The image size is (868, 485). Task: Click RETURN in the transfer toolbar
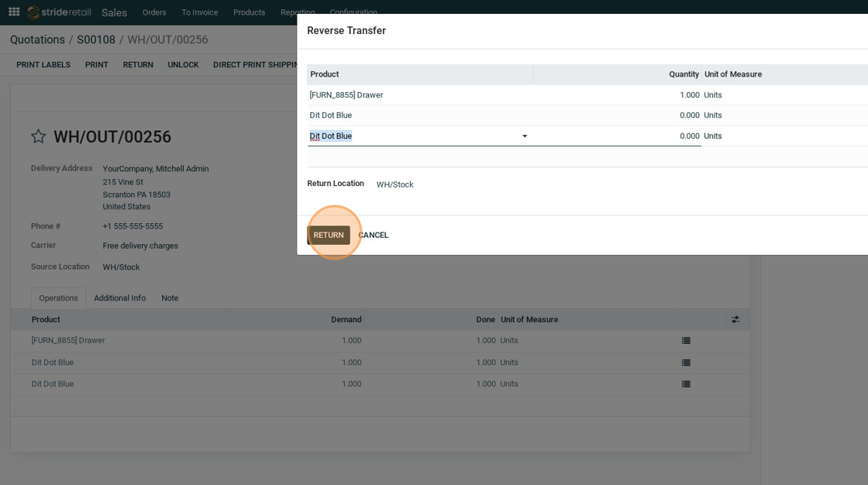tap(138, 65)
